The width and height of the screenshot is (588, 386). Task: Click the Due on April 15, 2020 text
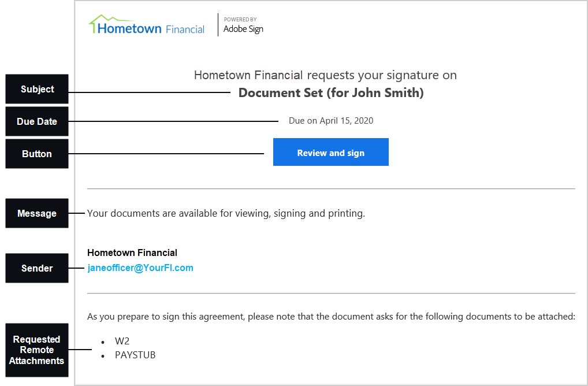[x=331, y=121]
